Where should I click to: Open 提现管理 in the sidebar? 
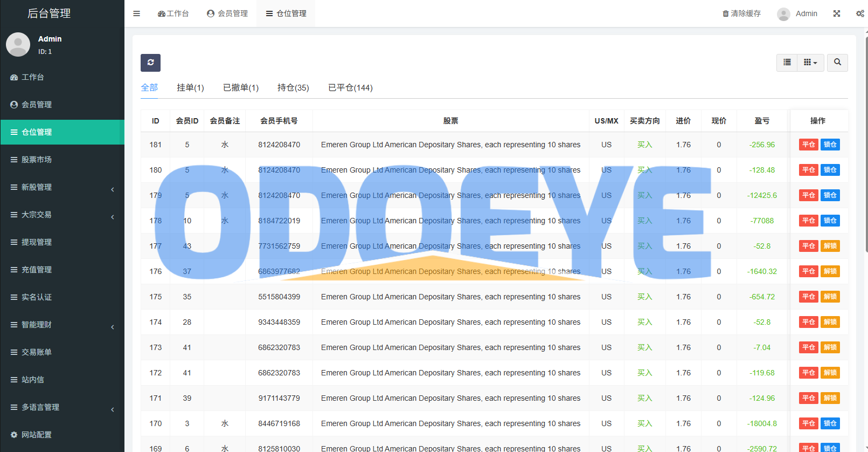point(37,242)
